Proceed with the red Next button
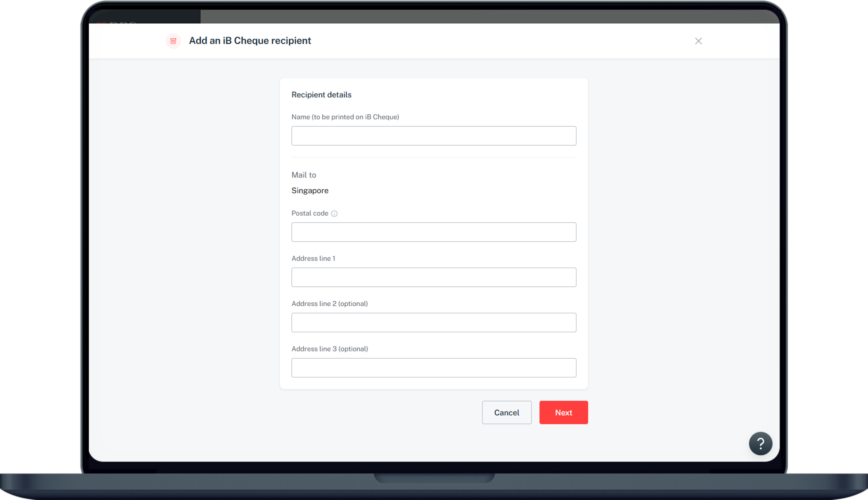The width and height of the screenshot is (868, 500). pos(563,412)
